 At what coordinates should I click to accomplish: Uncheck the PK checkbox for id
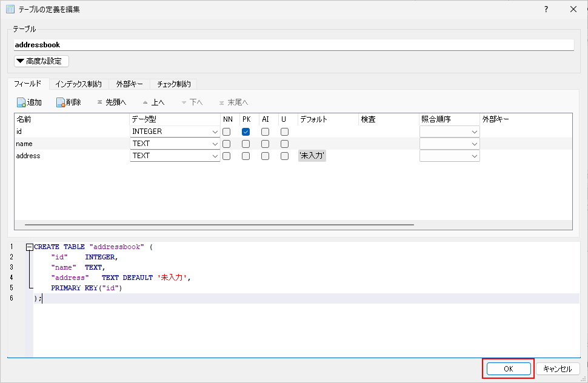coord(246,132)
